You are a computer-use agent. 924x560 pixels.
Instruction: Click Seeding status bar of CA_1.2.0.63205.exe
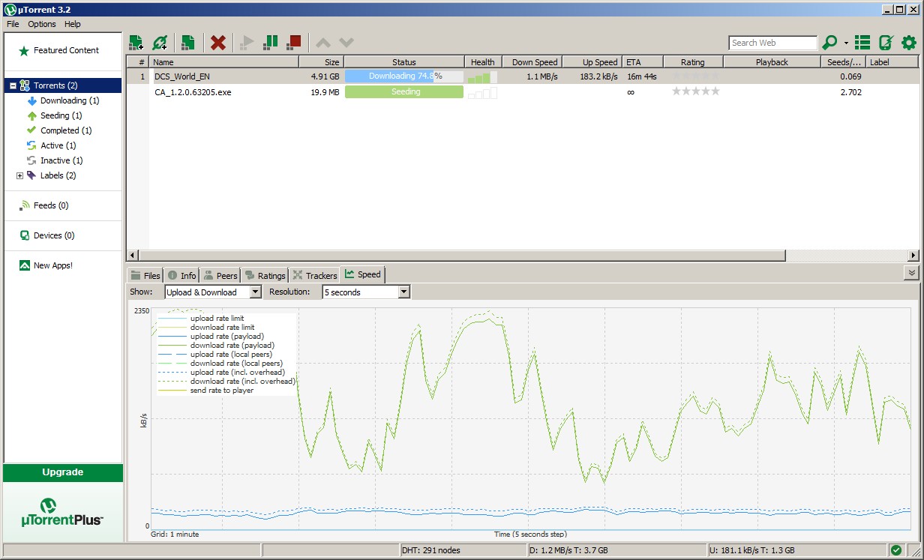[x=404, y=92]
